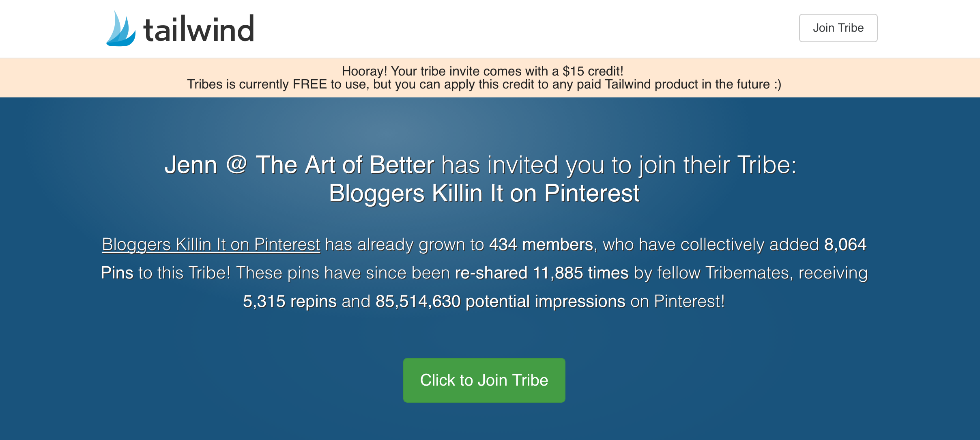This screenshot has width=980, height=440.
Task: Click the 5,315 repins statistic
Action: [x=290, y=301]
